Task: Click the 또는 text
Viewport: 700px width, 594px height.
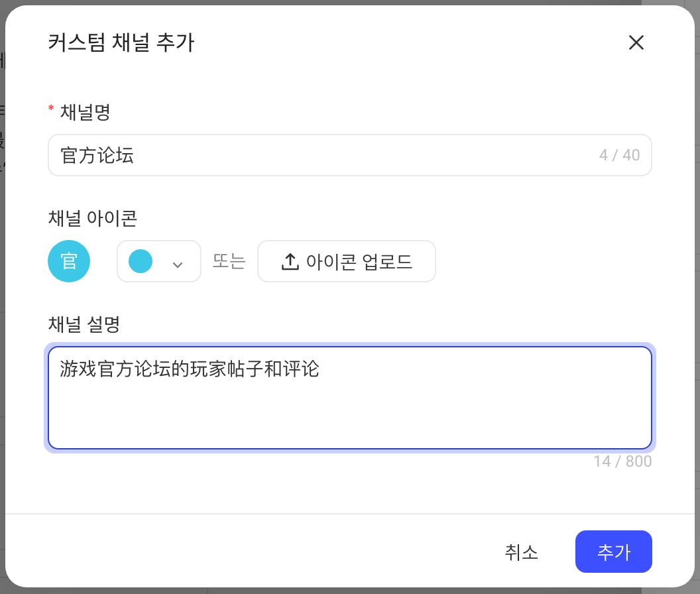Action: (229, 261)
